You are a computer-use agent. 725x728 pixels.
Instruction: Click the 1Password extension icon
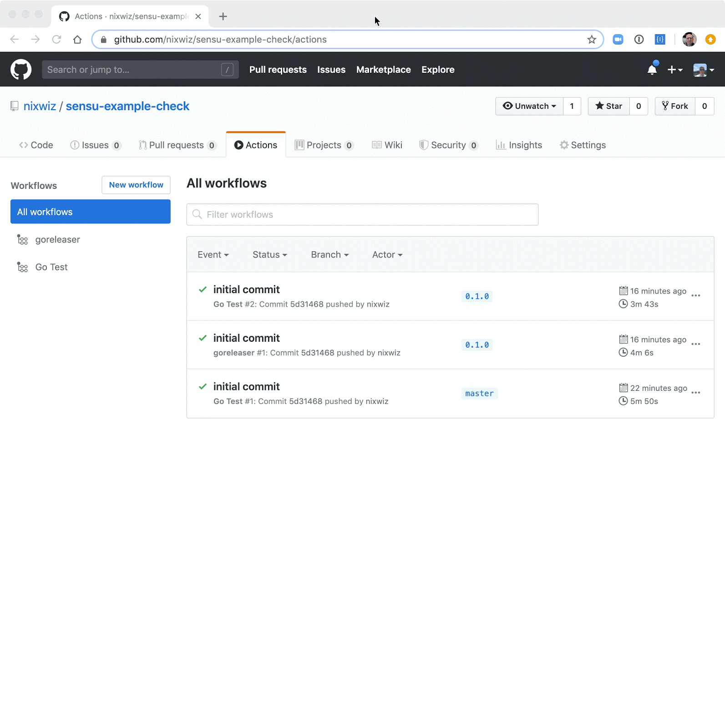click(x=639, y=40)
